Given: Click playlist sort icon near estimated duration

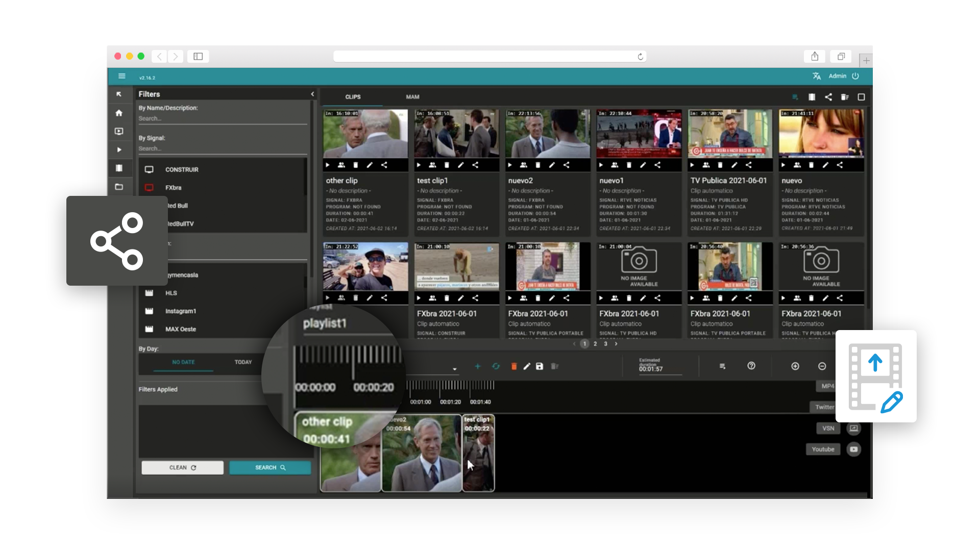Looking at the screenshot, I should [722, 366].
